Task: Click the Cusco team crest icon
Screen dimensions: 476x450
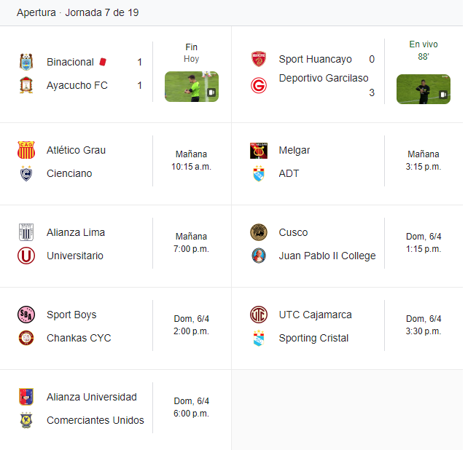Action: (258, 232)
